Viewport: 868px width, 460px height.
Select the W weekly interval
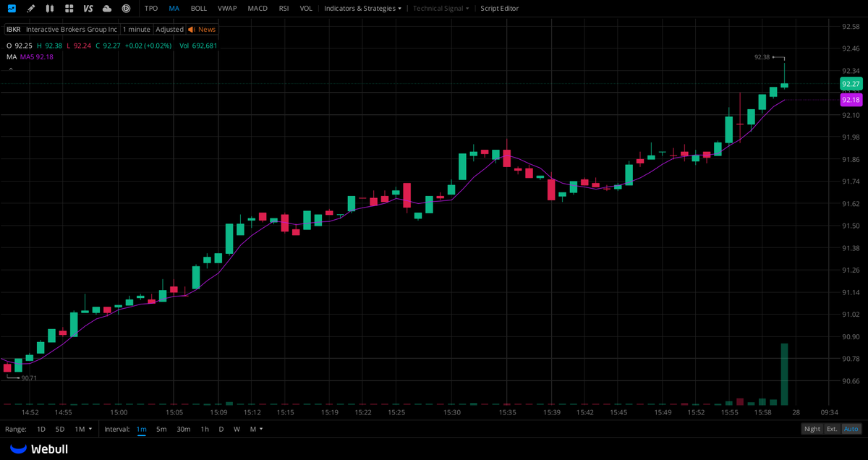237,429
